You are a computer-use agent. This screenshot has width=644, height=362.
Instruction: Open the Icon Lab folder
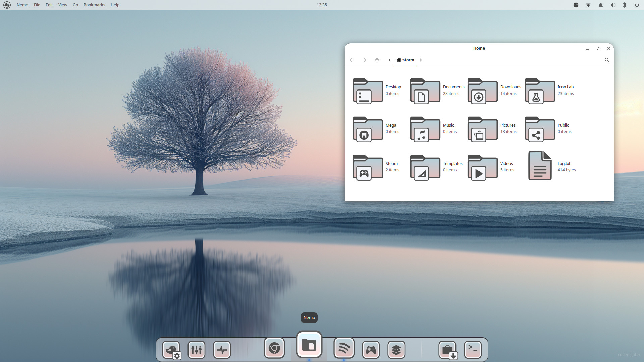pos(540,91)
